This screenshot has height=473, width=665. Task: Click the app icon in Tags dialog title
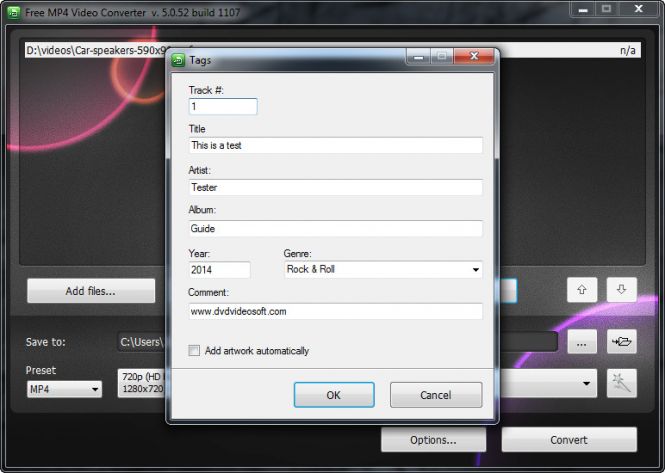[178, 60]
